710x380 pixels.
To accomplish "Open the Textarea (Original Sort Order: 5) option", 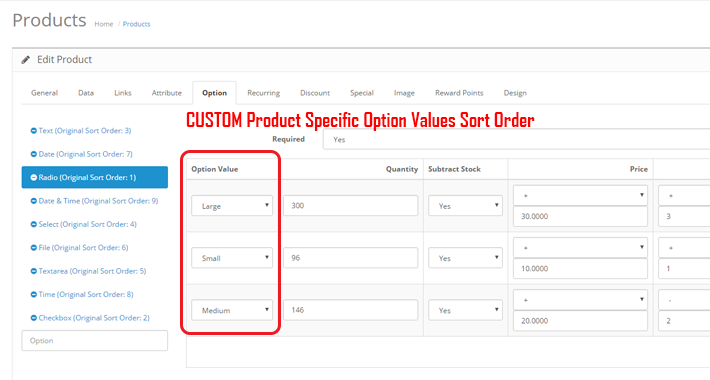I will point(92,271).
